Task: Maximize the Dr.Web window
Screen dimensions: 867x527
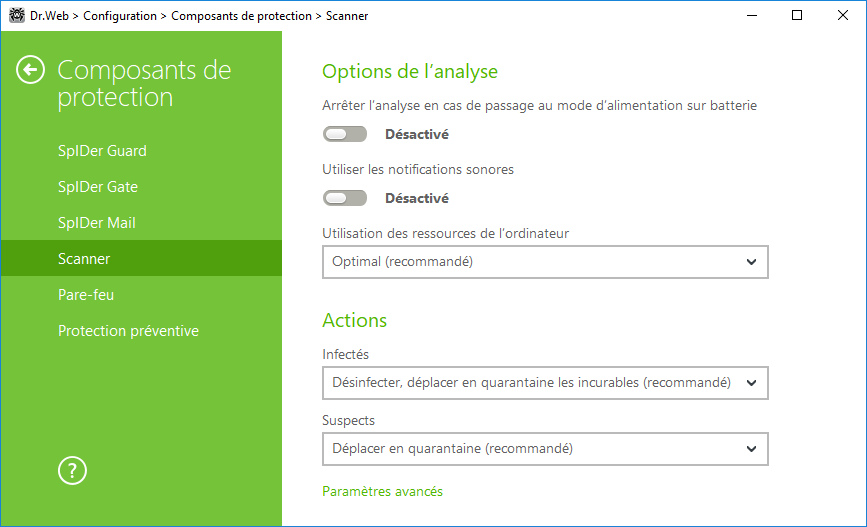Action: 797,15
